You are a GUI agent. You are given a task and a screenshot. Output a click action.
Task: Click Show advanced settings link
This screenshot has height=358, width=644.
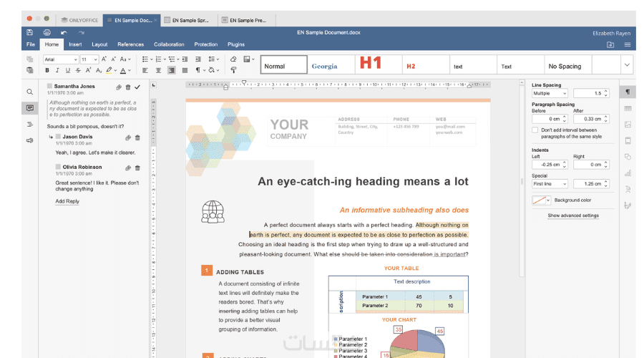[573, 216]
